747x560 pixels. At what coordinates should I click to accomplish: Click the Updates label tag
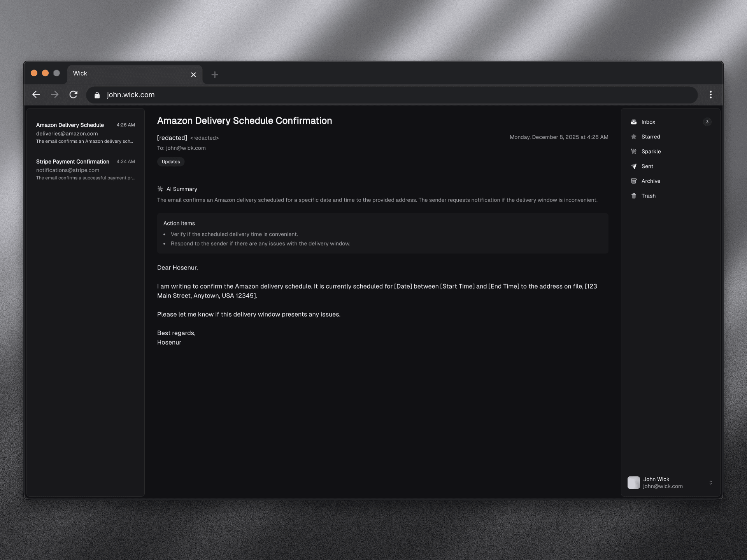click(x=171, y=161)
